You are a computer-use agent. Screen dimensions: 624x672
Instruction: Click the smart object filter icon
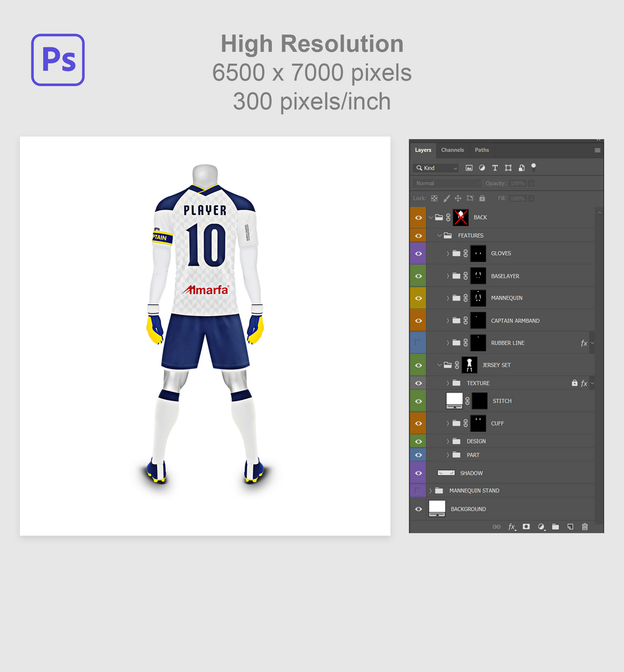point(522,168)
